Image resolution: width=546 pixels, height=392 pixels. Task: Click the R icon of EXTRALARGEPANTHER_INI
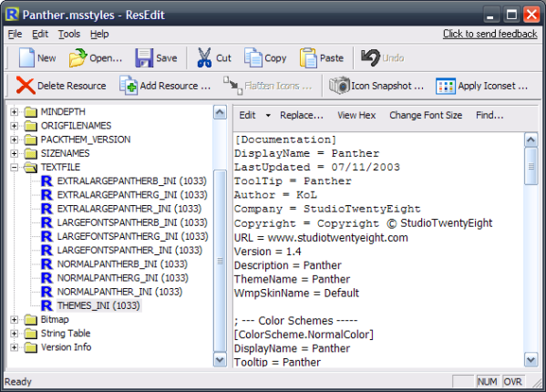pyautogui.click(x=46, y=209)
